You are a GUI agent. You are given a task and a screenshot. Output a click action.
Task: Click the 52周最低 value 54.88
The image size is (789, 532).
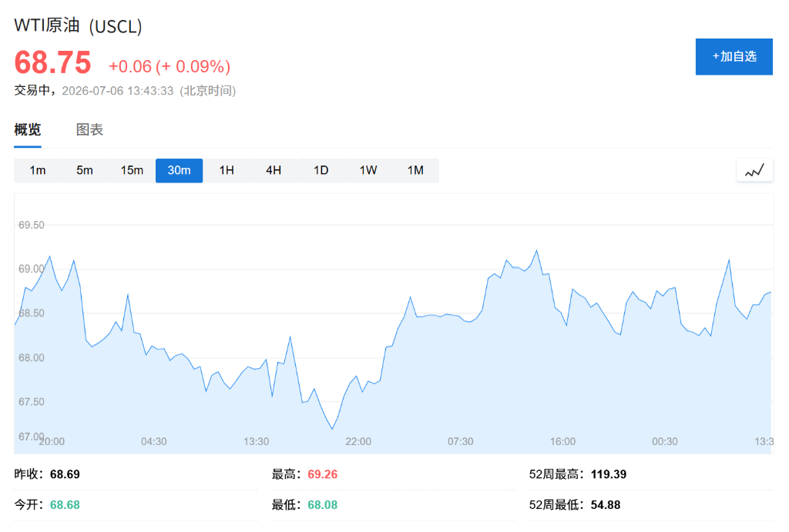606,505
